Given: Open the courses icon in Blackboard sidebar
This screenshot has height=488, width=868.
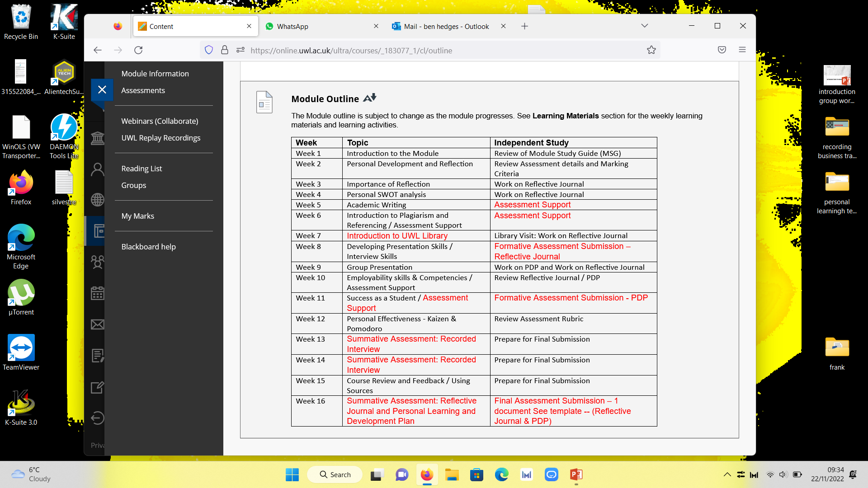Looking at the screenshot, I should pyautogui.click(x=98, y=231).
